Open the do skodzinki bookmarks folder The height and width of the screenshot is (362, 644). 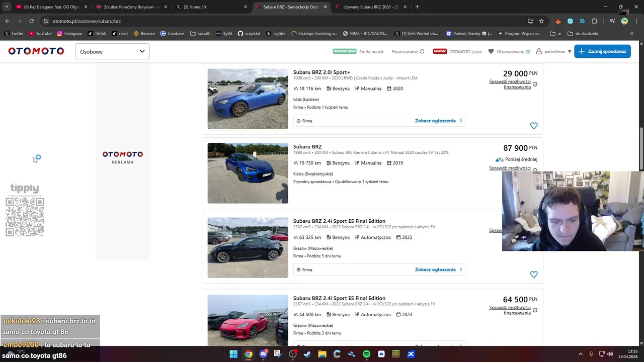[x=583, y=34]
